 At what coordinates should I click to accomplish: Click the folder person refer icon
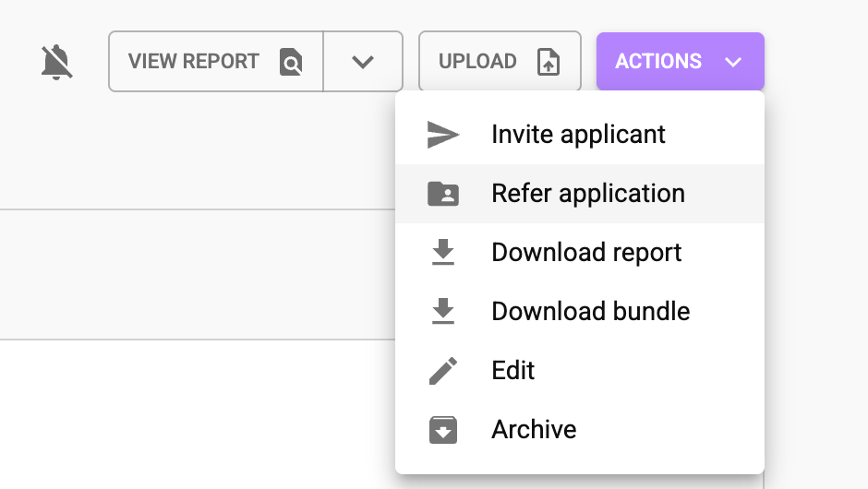point(443,194)
